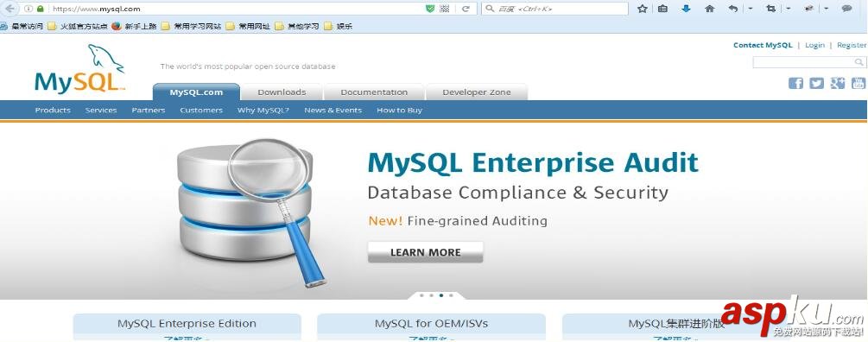Select the first carousel dot

421,295
